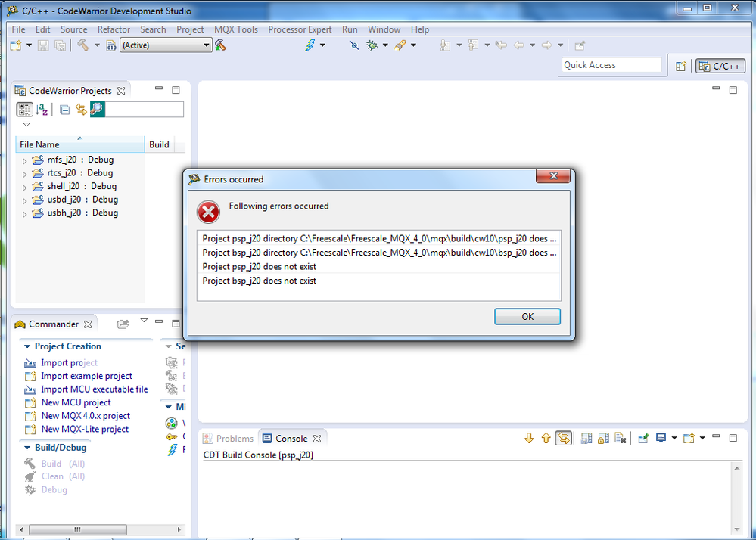The width and height of the screenshot is (756, 540).
Task: Open the Refactor menu
Action: 114,29
